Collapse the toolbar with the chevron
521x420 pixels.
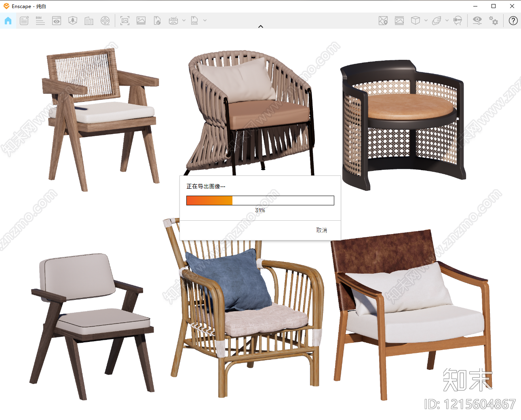click(261, 26)
